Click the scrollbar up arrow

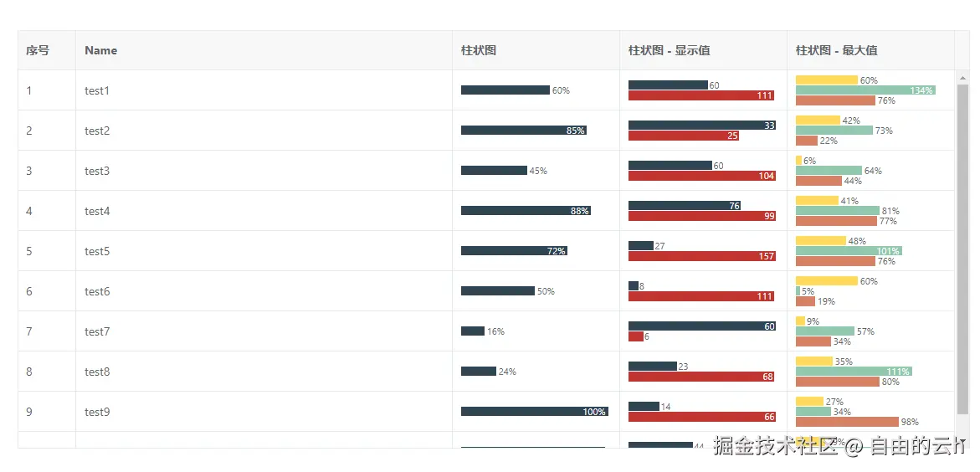tap(962, 78)
